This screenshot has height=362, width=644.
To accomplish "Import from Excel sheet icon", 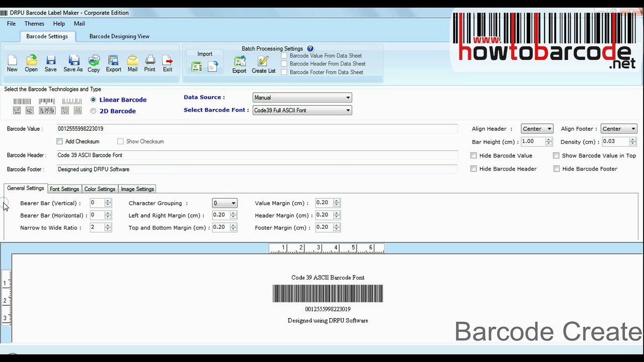I will click(197, 66).
